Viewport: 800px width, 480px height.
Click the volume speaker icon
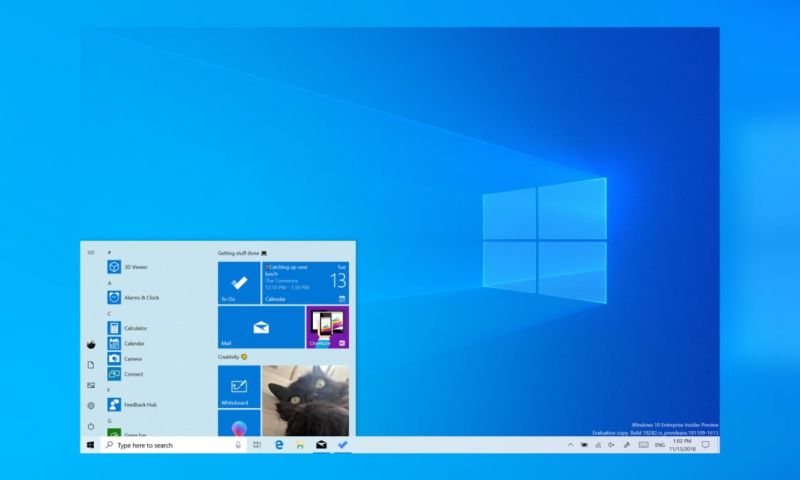(x=611, y=445)
